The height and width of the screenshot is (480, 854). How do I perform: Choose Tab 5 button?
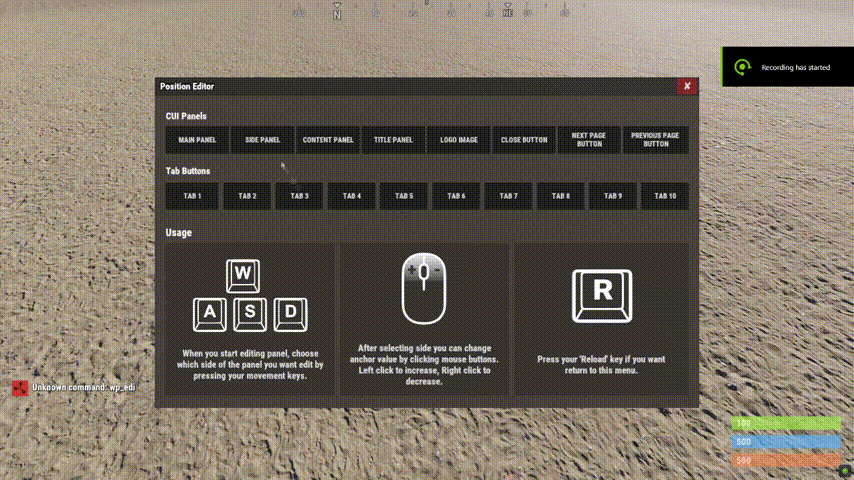tap(404, 196)
